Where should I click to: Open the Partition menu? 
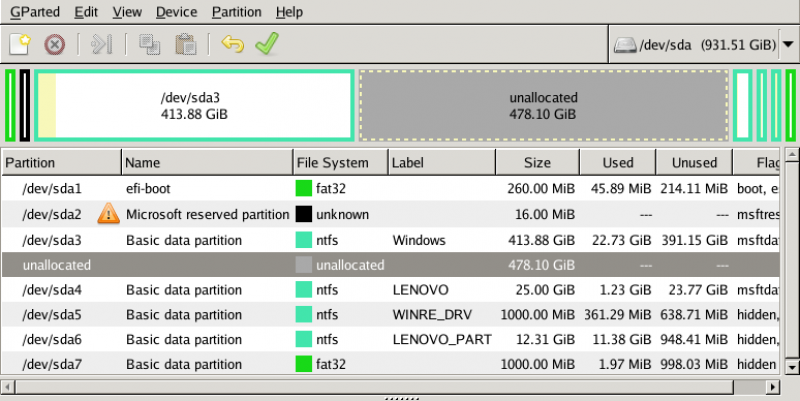(237, 12)
